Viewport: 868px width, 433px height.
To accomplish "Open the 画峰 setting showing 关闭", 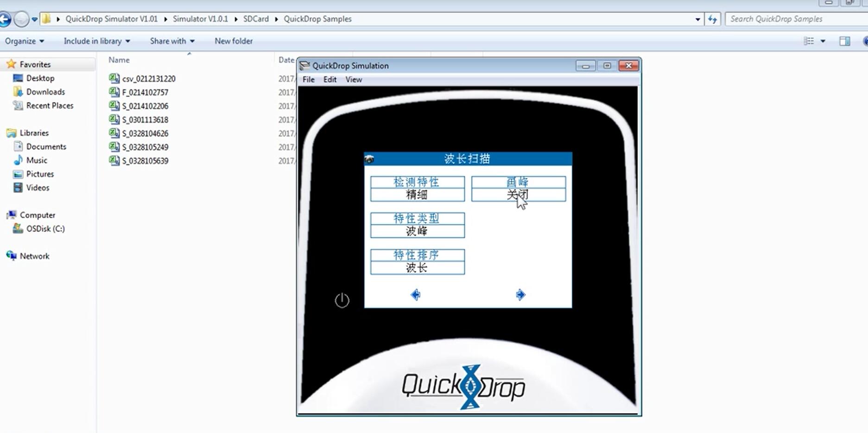I will (518, 189).
